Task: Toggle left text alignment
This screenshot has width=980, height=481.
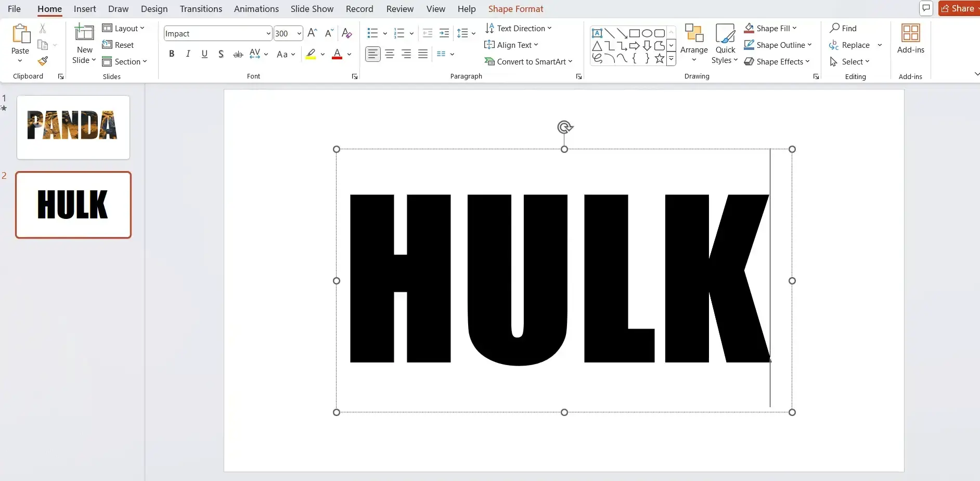Action: point(373,54)
